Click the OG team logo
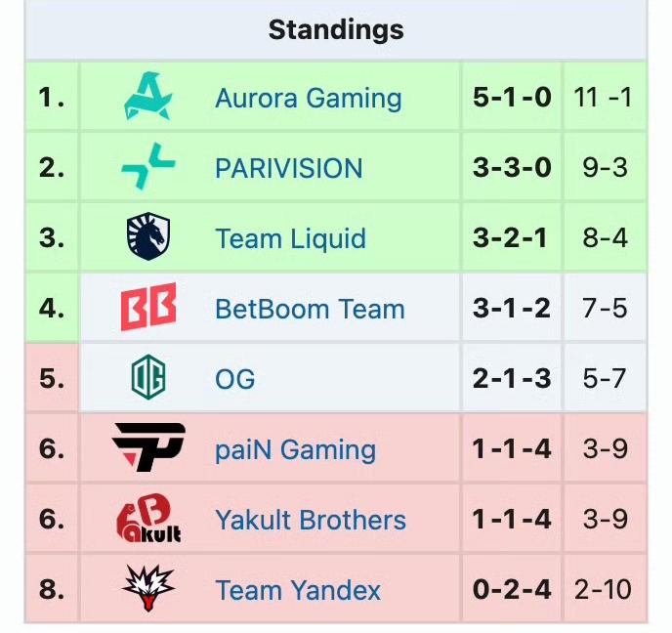This screenshot has width=672, height=633. pos(148,379)
